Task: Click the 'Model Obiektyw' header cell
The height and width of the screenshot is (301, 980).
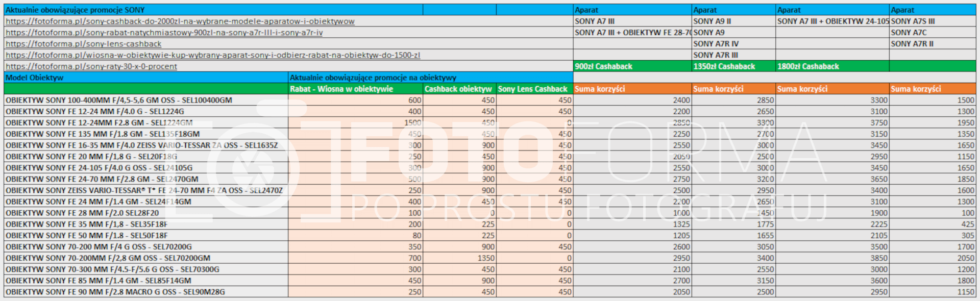Action: click(146, 78)
